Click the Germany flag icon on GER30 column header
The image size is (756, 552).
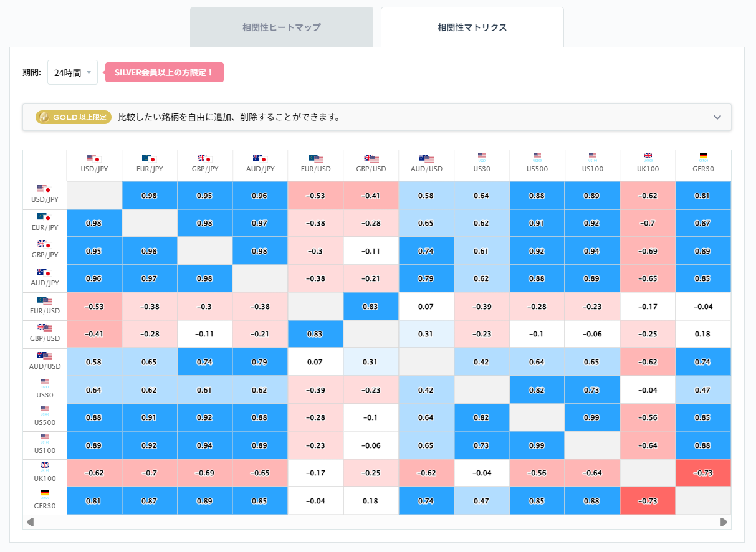[x=703, y=156]
